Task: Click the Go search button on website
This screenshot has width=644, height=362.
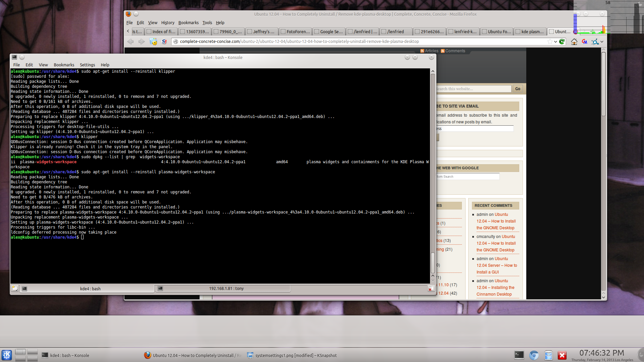Action: (518, 89)
